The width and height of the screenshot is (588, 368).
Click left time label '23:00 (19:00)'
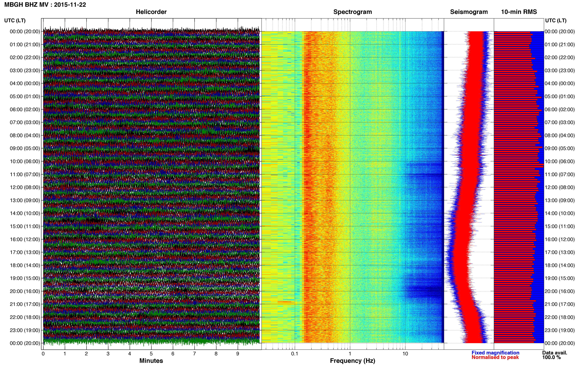[25, 330]
